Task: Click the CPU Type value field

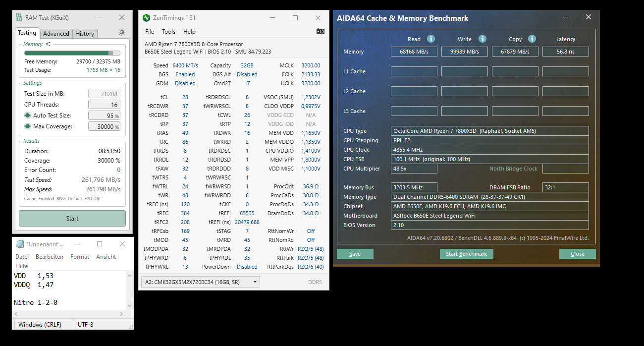Action: tap(490, 131)
